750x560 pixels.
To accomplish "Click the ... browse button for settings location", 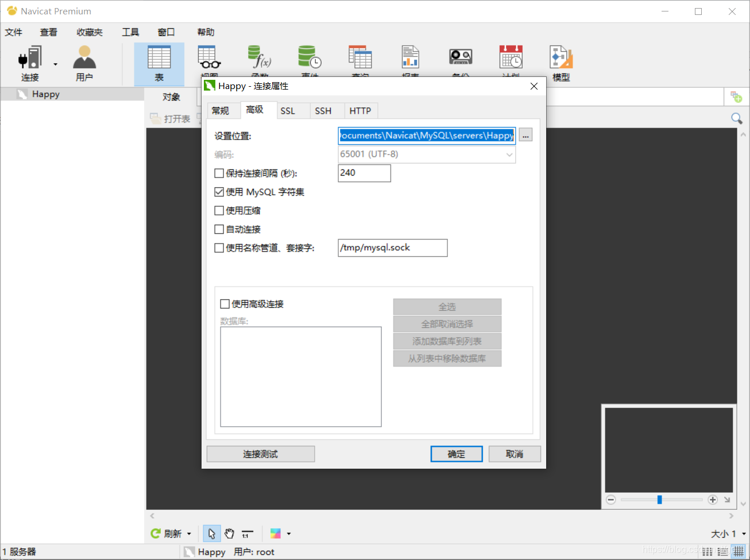I will pos(525,135).
